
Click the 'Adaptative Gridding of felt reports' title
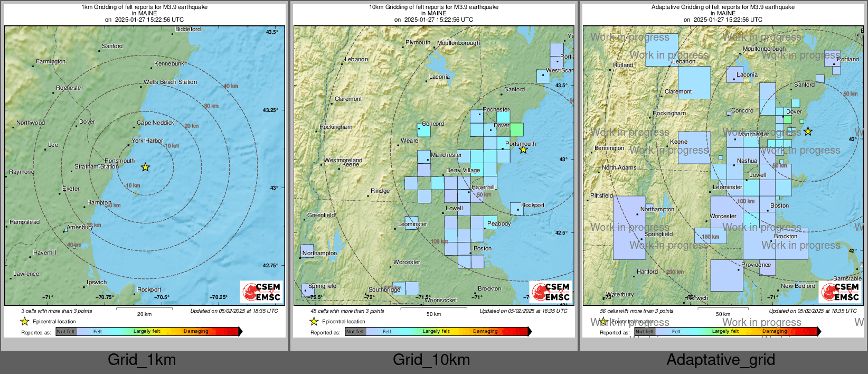723,7
